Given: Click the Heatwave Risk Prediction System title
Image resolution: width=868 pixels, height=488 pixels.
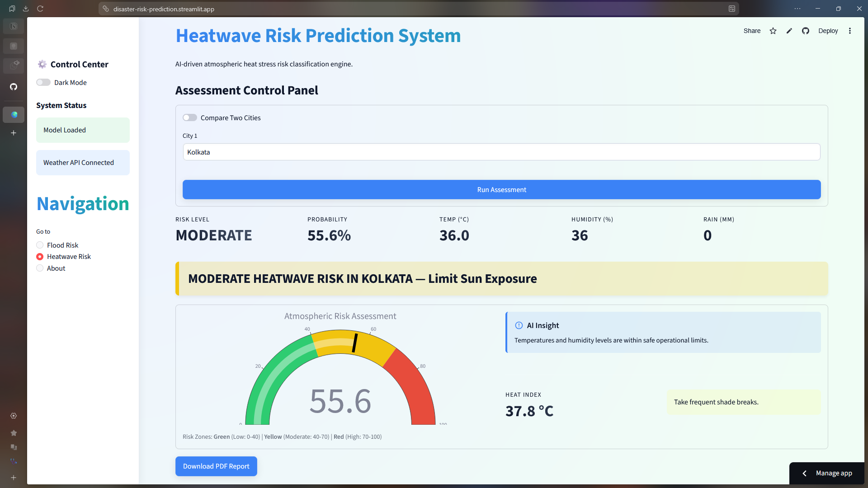Looking at the screenshot, I should click(x=318, y=36).
